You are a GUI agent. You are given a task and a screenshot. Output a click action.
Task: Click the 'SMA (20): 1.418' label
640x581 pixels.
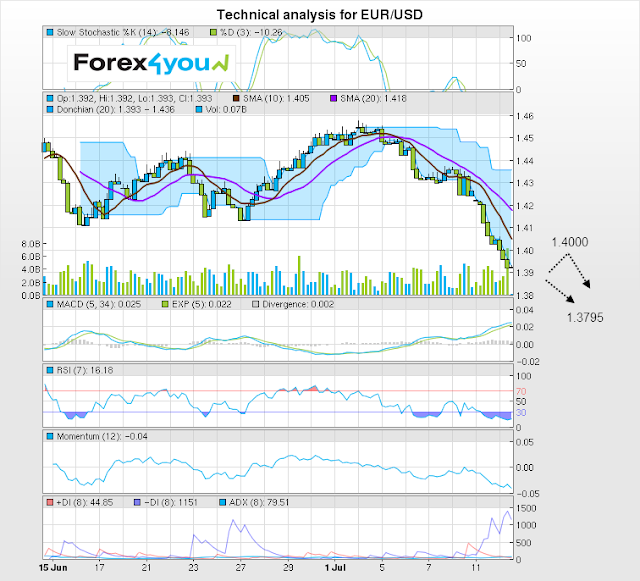click(373, 98)
